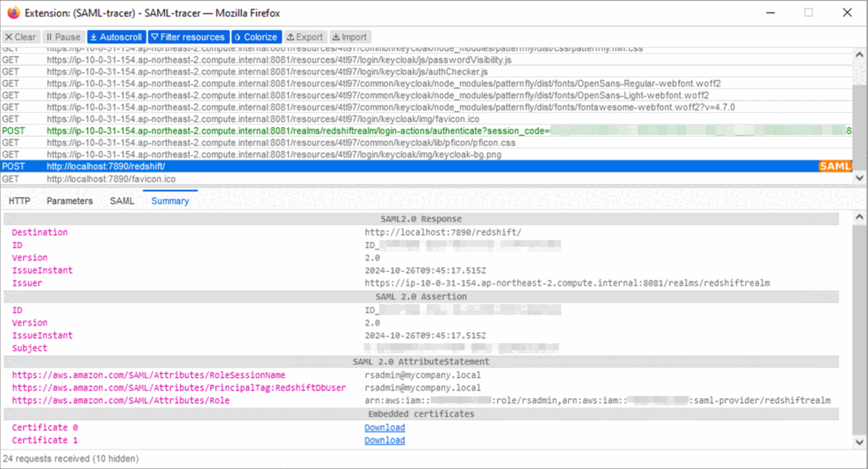868x469 pixels.
Task: Click the SAML 2.0 AttributeStatement header
Action: point(420,361)
